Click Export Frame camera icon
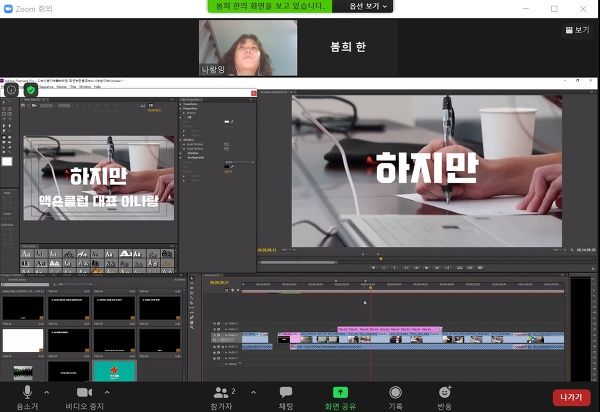This screenshot has width=600, height=412. tap(480, 268)
